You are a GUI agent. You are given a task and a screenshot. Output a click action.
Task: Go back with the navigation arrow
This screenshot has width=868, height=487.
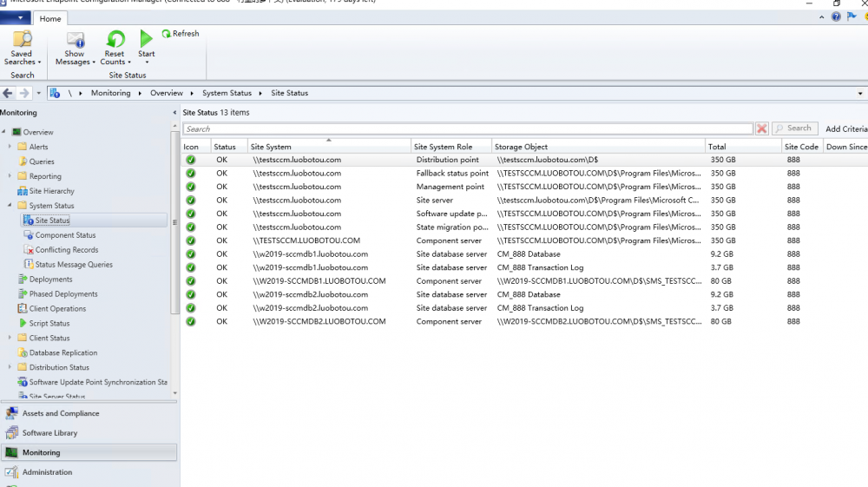point(8,93)
